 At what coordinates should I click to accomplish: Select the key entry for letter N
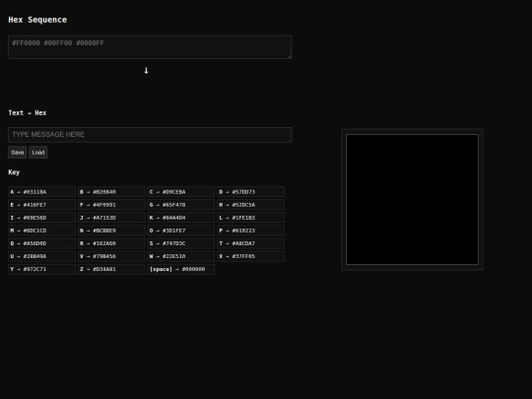[x=111, y=231]
